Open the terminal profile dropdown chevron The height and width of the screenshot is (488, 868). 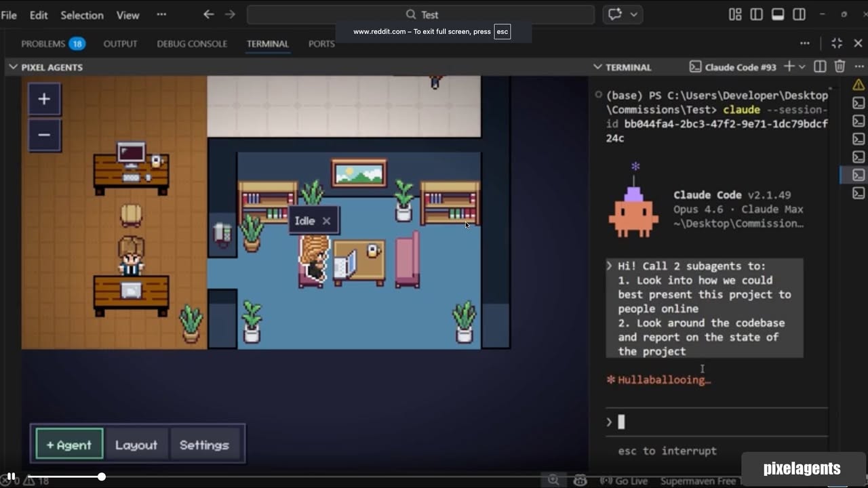(x=802, y=66)
